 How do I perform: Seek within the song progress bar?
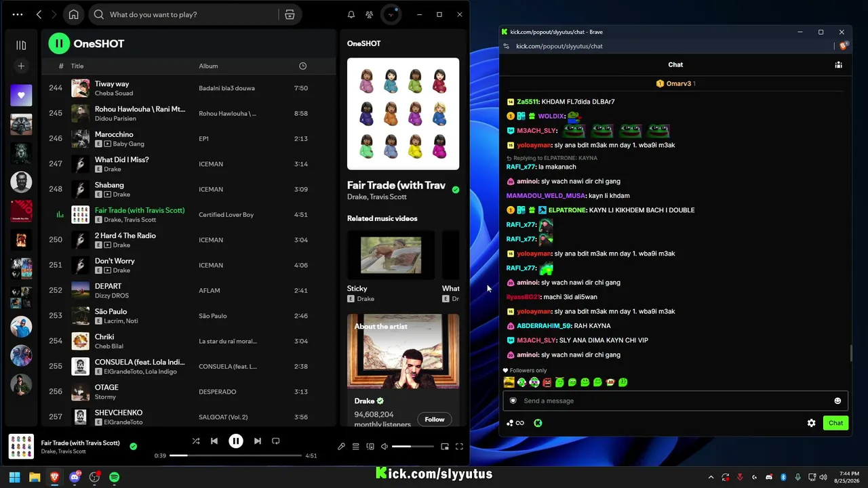click(235, 455)
